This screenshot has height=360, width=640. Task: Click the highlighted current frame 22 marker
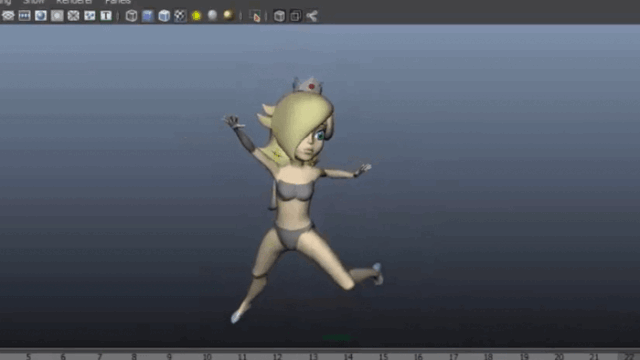[630, 356]
